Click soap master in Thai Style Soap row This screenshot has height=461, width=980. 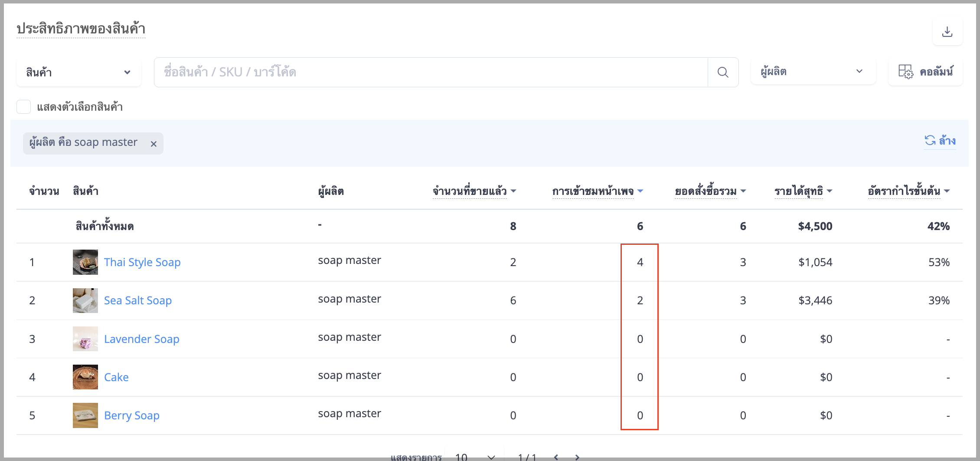tap(350, 260)
